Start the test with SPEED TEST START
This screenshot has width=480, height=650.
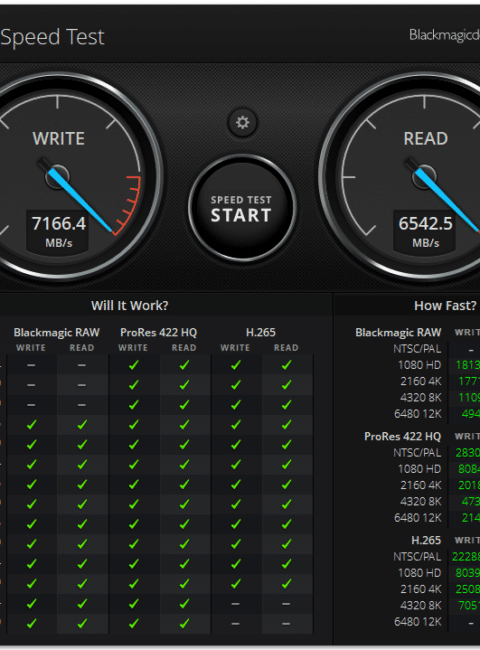242,209
